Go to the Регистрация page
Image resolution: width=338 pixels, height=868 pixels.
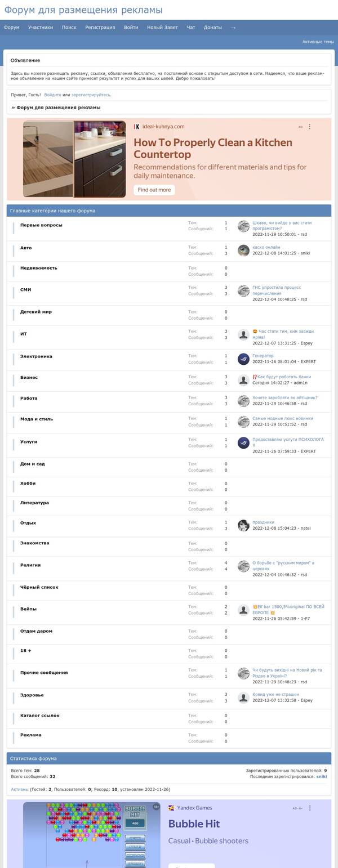click(x=100, y=27)
